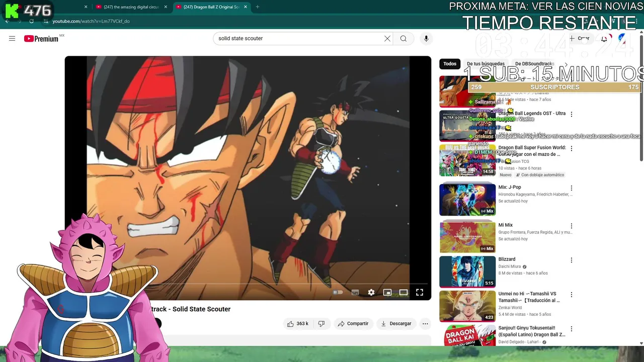This screenshot has height=362, width=644.
Task: Enable theater mode view
Action: point(404,292)
